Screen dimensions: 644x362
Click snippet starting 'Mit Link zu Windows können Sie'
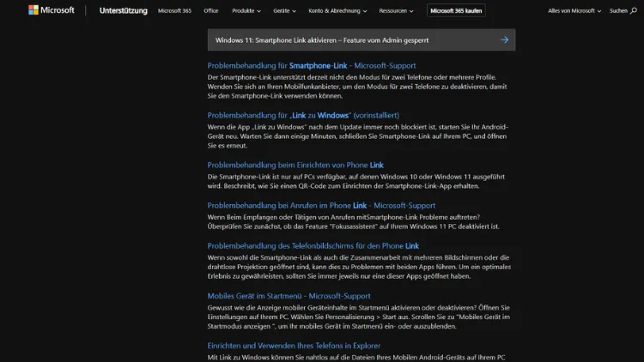pyautogui.click(x=356, y=358)
